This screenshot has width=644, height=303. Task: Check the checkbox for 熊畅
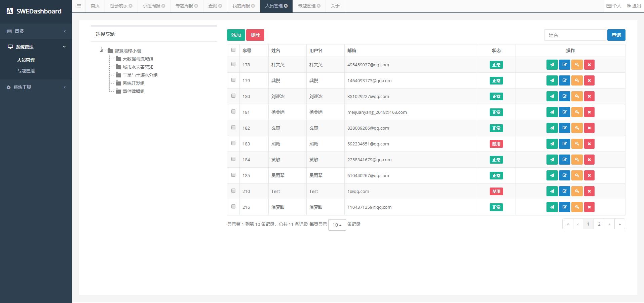233,143
